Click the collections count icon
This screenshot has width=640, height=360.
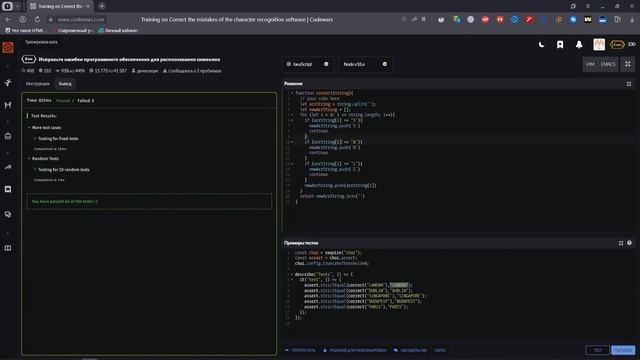pos(45,71)
